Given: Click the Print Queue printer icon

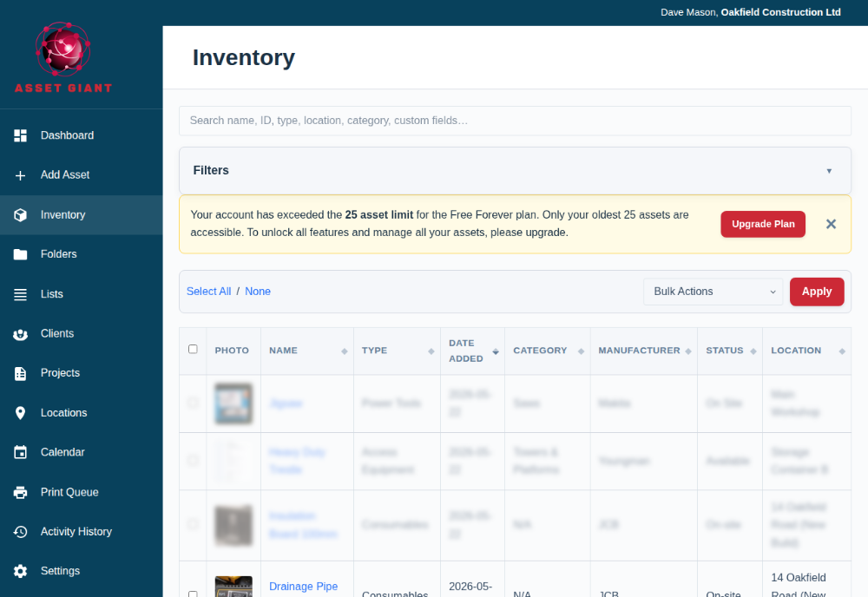Looking at the screenshot, I should tap(21, 492).
